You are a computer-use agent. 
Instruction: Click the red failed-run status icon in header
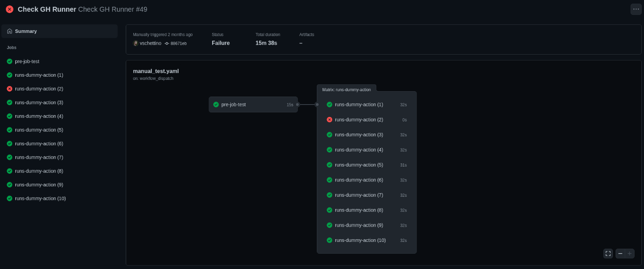click(x=9, y=9)
